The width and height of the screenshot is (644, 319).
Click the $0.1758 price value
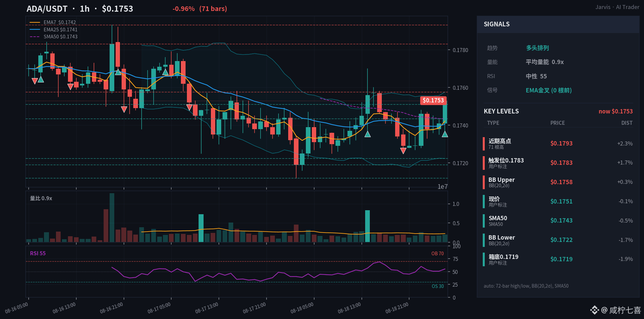561,182
